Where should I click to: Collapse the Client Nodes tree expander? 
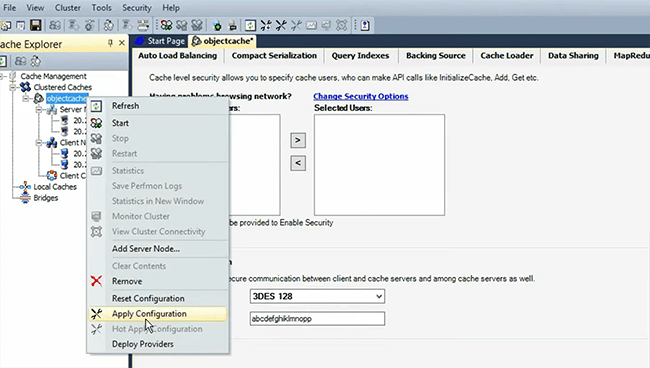pos(39,143)
